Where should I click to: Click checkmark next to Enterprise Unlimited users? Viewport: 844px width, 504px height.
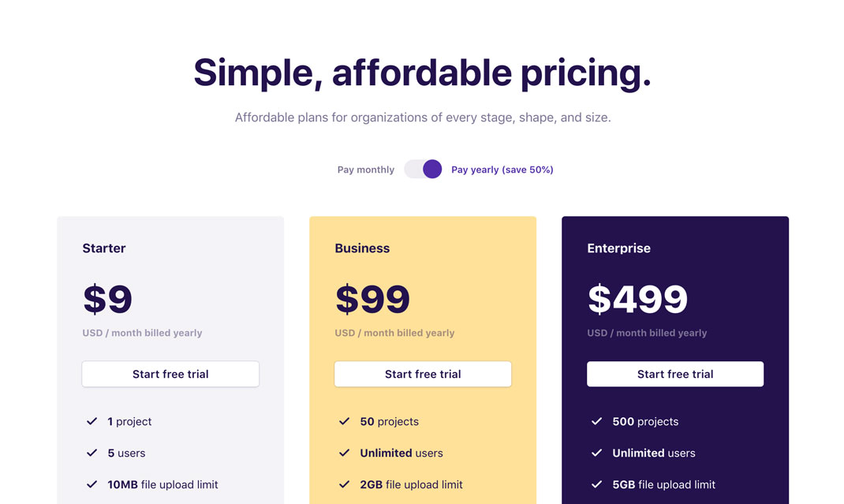(x=597, y=453)
